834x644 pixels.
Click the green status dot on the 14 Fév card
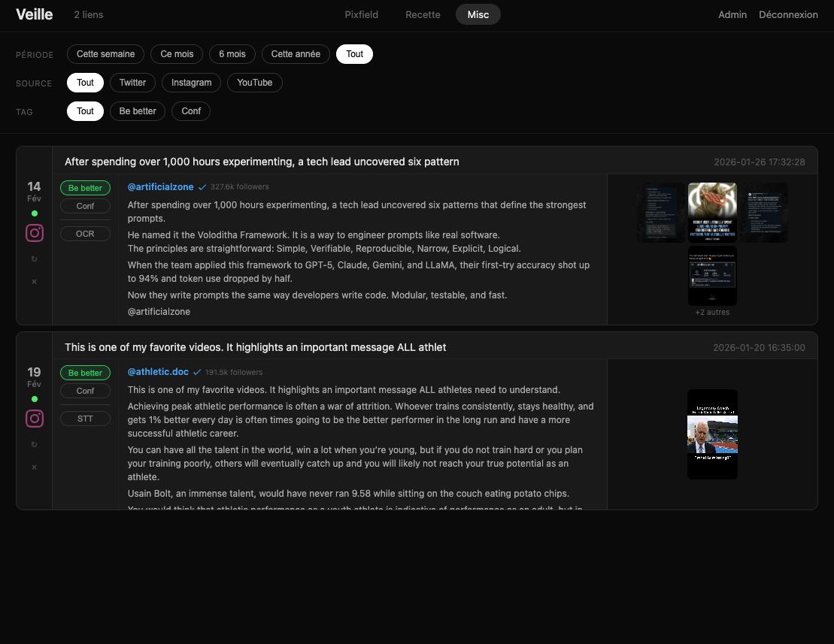pyautogui.click(x=34, y=213)
